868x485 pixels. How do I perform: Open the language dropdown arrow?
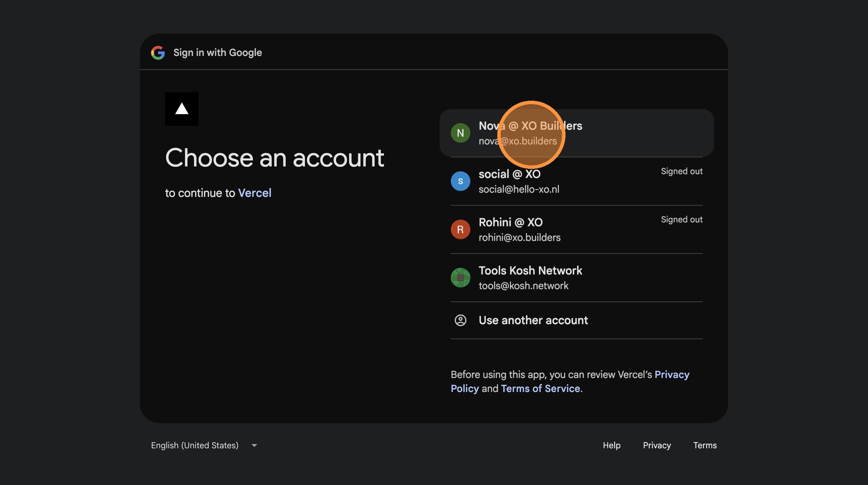click(x=254, y=445)
